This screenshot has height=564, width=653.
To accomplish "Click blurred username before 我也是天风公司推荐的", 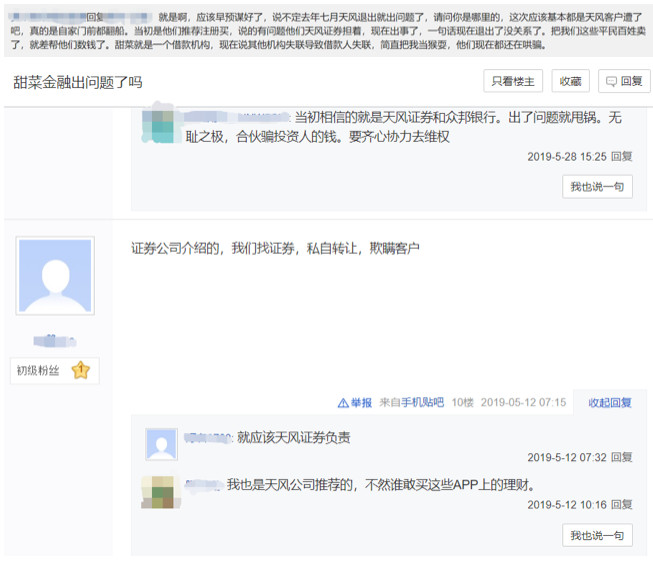I will (204, 485).
